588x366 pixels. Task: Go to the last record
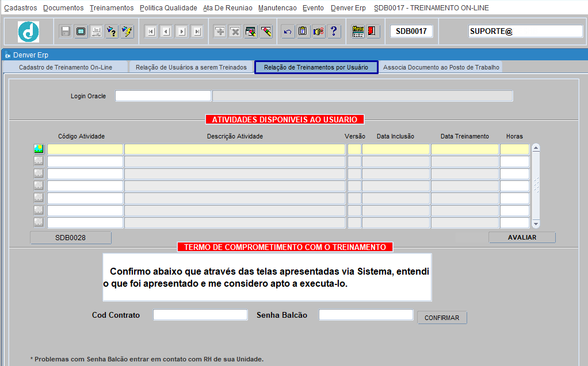coord(197,32)
